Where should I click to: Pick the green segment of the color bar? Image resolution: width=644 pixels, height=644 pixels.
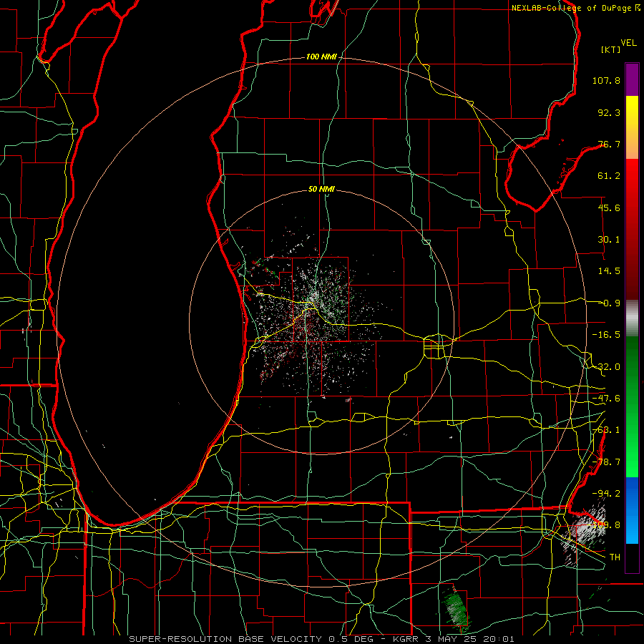point(632,406)
